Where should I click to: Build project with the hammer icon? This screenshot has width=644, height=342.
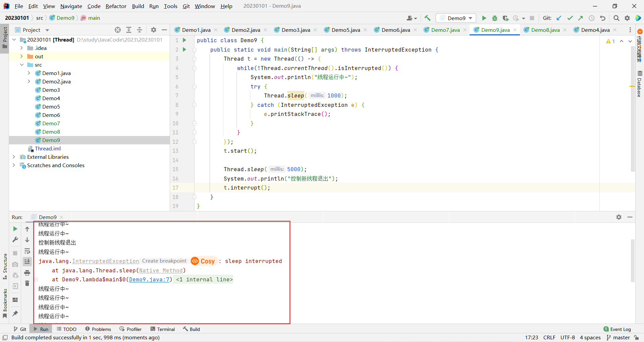427,18
